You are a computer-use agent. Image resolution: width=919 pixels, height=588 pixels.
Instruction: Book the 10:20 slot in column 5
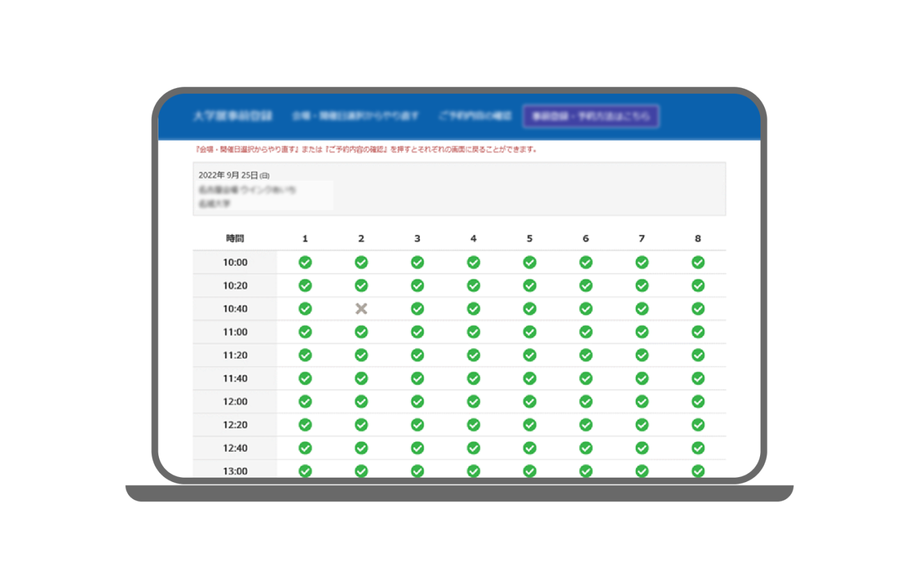pyautogui.click(x=530, y=286)
